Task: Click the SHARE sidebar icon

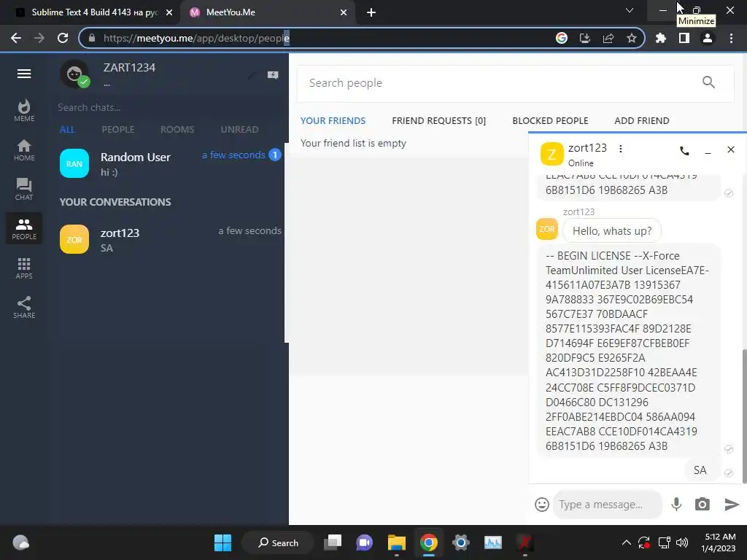Action: [x=24, y=308]
